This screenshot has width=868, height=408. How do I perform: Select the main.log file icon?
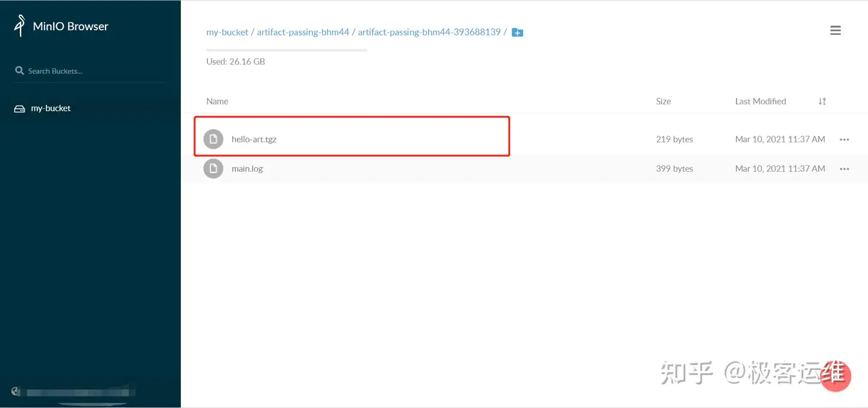pos(213,169)
